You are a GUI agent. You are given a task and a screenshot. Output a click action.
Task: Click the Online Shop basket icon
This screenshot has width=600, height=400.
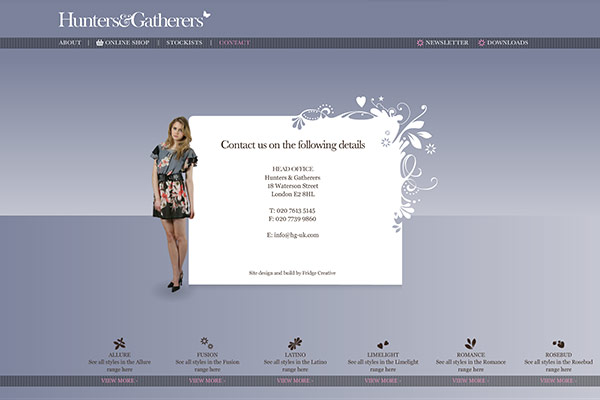[x=100, y=43]
